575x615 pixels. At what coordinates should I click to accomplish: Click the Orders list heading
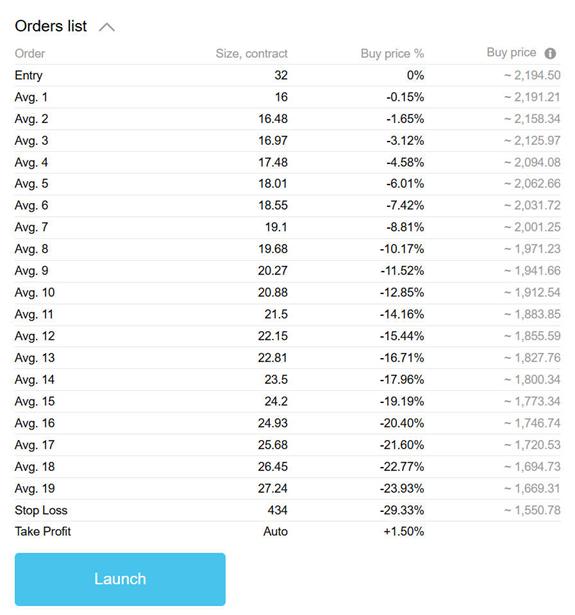click(x=51, y=26)
